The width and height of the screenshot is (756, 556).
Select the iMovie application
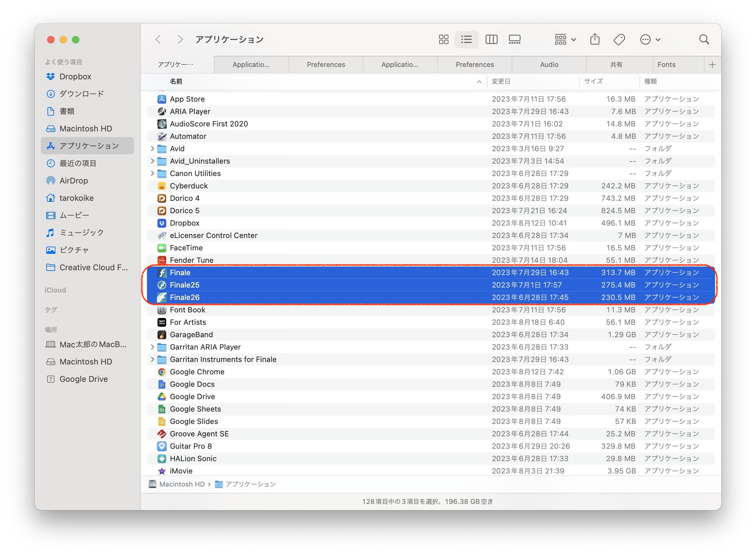coord(431,470)
